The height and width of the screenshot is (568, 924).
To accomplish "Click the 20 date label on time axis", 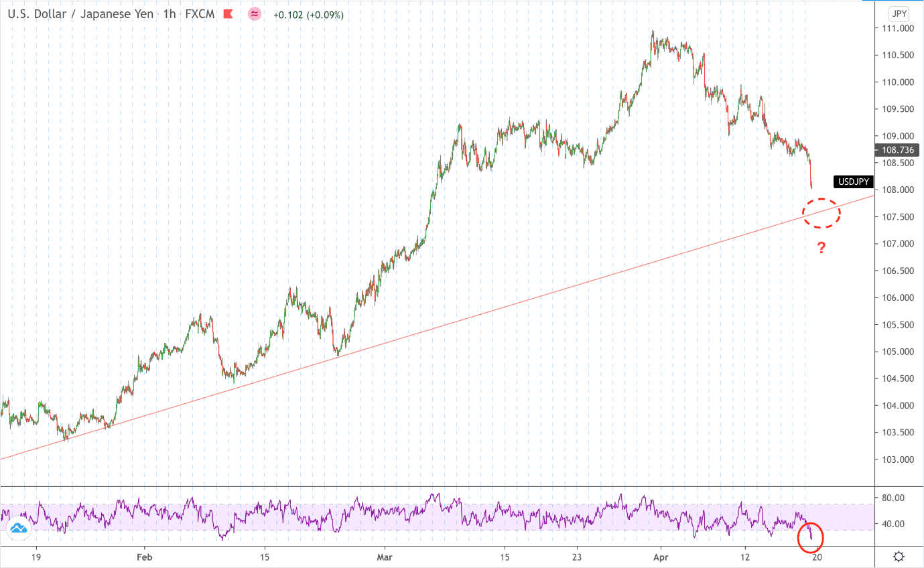I will pos(817,557).
